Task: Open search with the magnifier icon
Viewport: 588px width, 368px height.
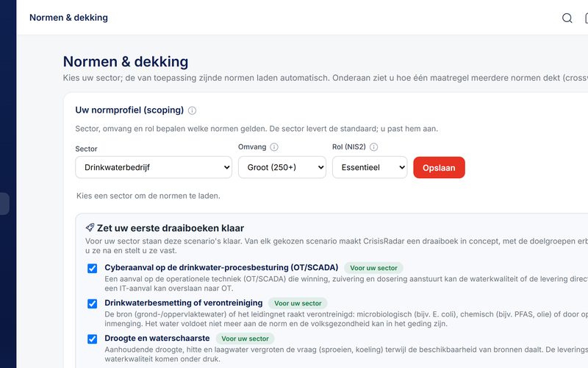Action: (567, 18)
